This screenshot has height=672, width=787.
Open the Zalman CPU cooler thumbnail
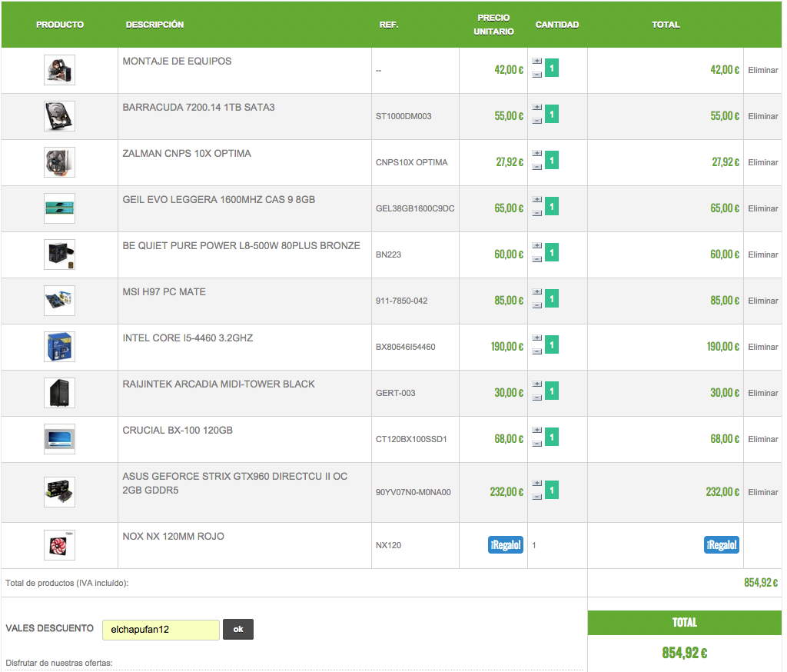tap(59, 162)
